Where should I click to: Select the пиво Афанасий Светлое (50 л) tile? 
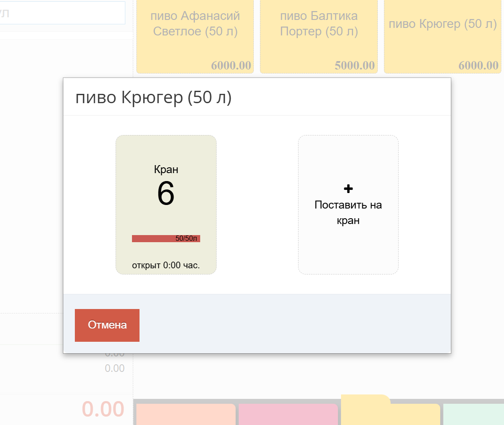pos(195,36)
